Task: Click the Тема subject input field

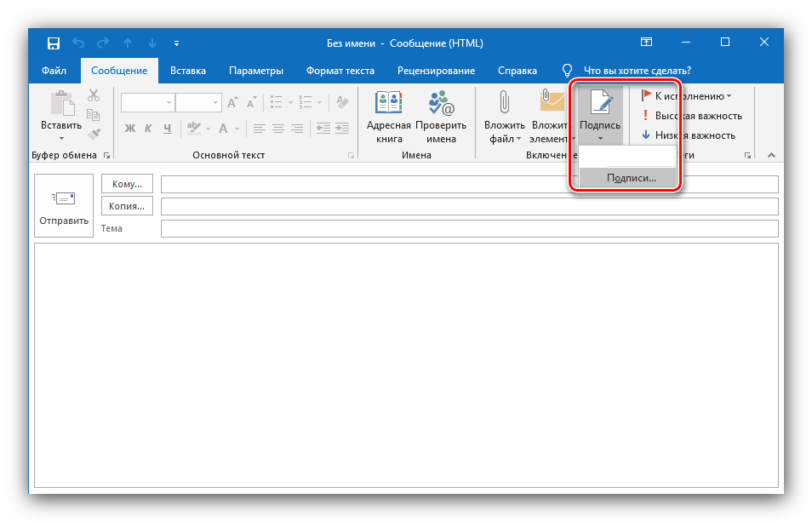Action: [468, 228]
